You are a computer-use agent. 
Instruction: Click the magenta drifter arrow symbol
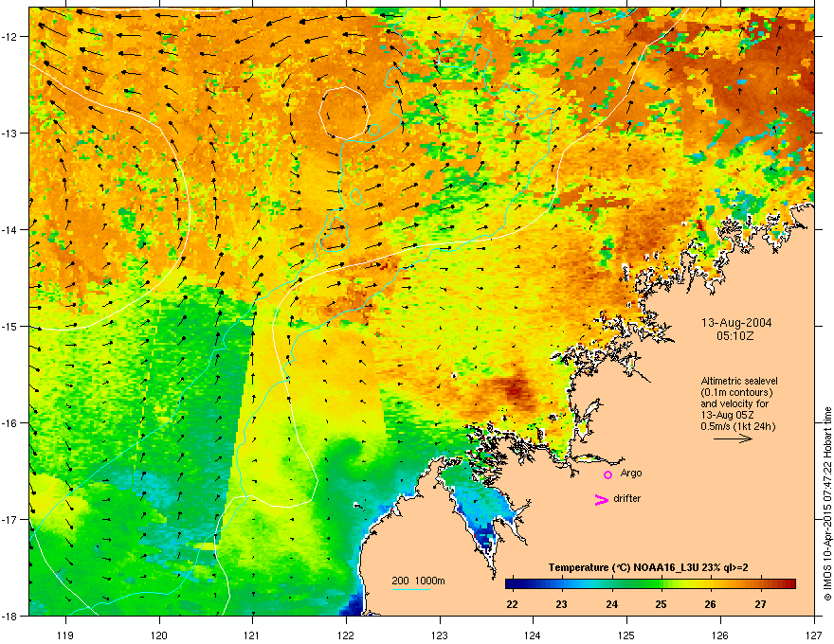coord(601,499)
